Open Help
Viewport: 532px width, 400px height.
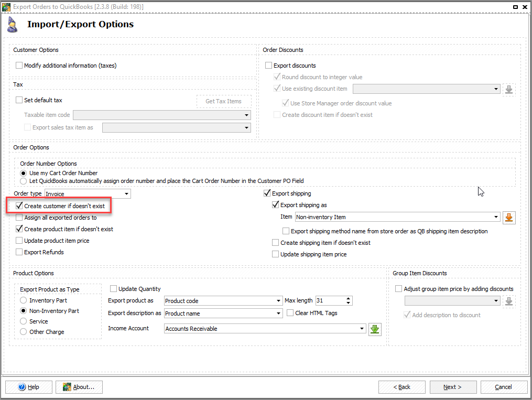click(x=29, y=387)
